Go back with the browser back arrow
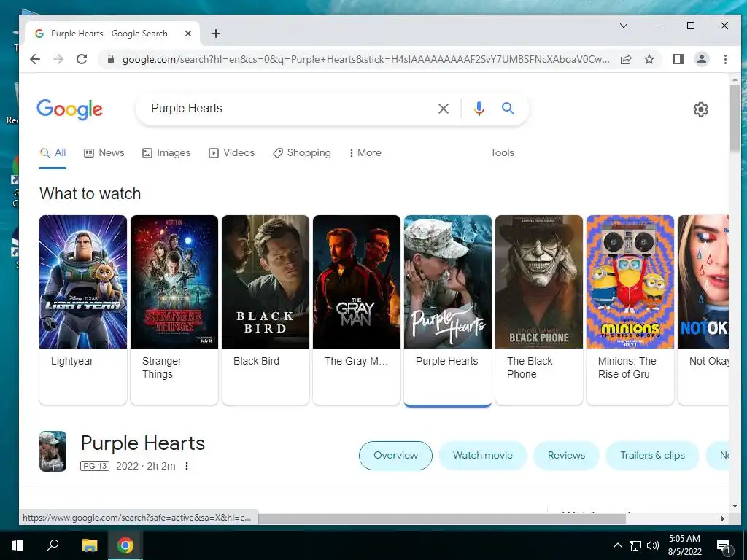The width and height of the screenshot is (747, 560). tap(35, 59)
